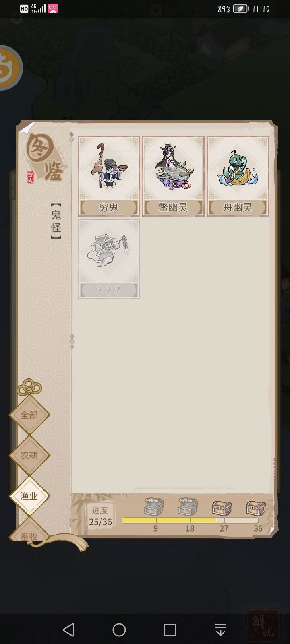Click the yellow collection progress bar
Screen dimensions: 290x644
point(190,520)
